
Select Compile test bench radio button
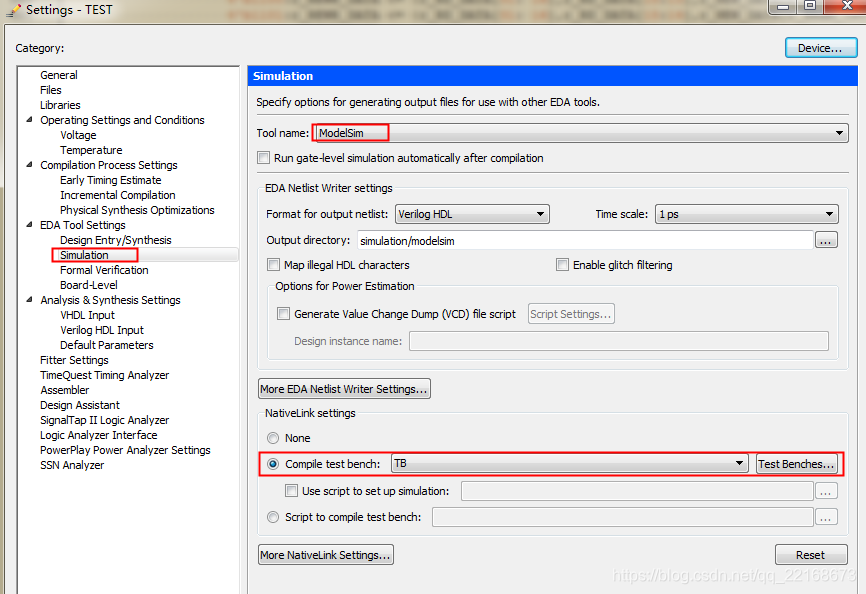click(273, 464)
